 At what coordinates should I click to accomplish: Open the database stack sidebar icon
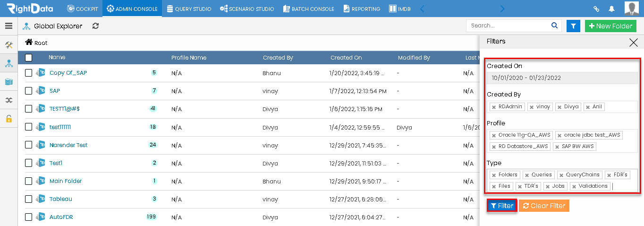8,82
